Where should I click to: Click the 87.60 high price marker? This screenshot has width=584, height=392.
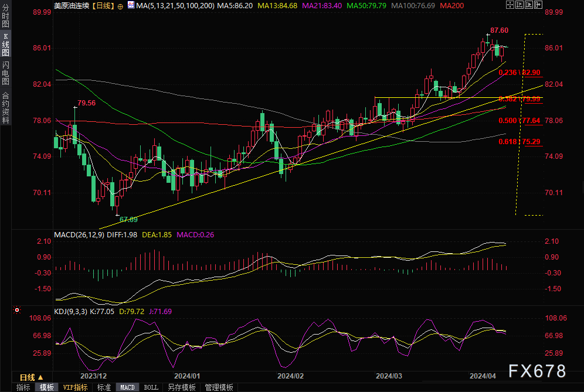coord(499,30)
